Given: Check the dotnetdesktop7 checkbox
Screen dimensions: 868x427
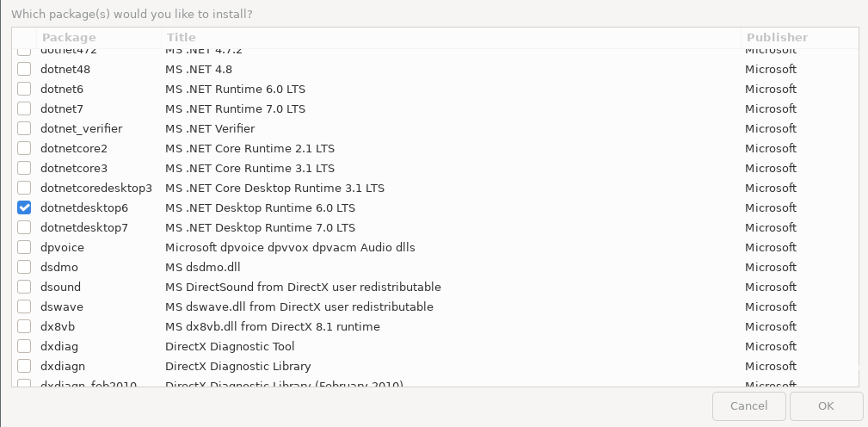Looking at the screenshot, I should 24,227.
